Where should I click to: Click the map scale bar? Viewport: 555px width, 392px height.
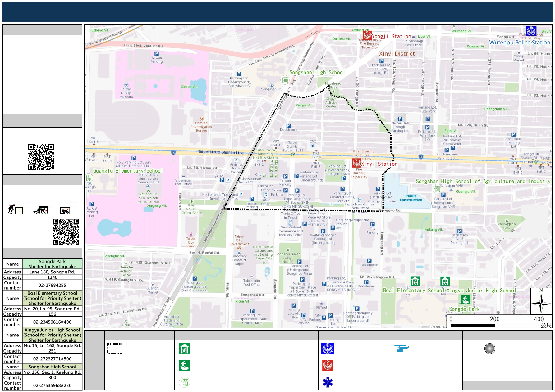point(495,326)
